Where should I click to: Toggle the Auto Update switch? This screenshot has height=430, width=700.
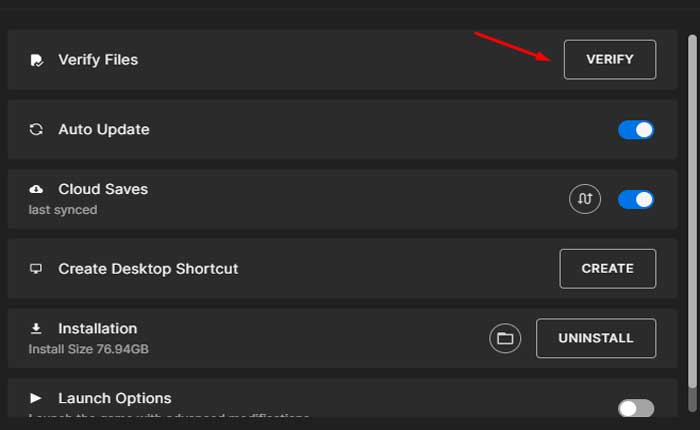click(636, 130)
